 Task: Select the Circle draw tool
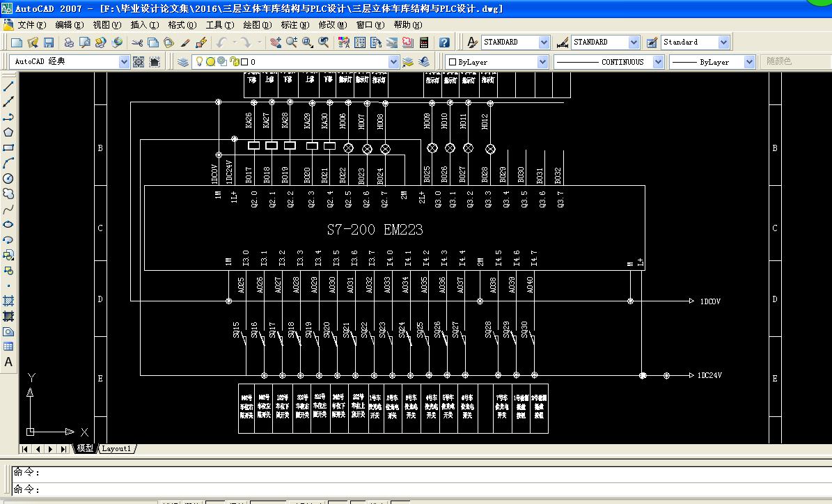pos(8,178)
